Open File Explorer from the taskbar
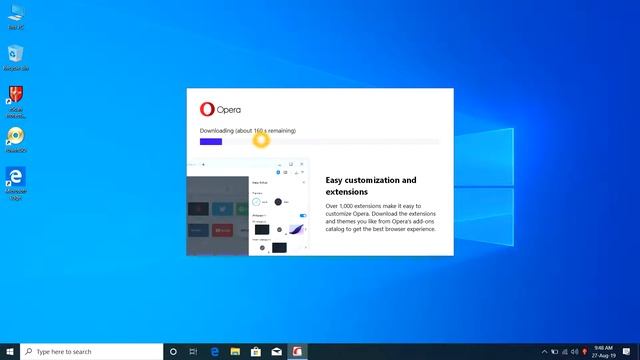The width and height of the screenshot is (640, 360). 235,351
